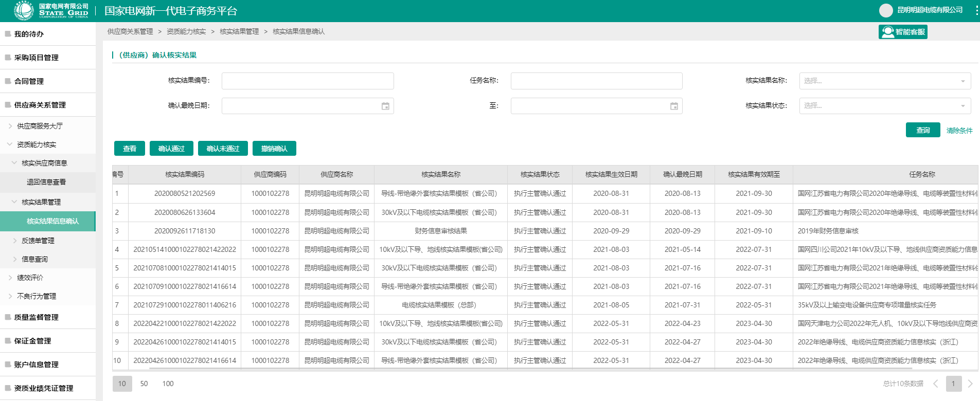
Task: Go to next page using right arrow
Action: [970, 384]
